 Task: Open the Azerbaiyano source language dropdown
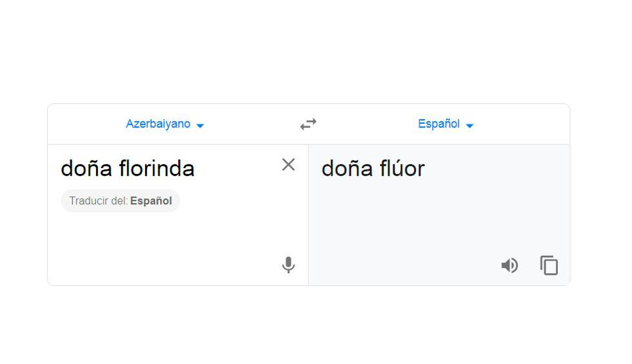click(x=158, y=124)
